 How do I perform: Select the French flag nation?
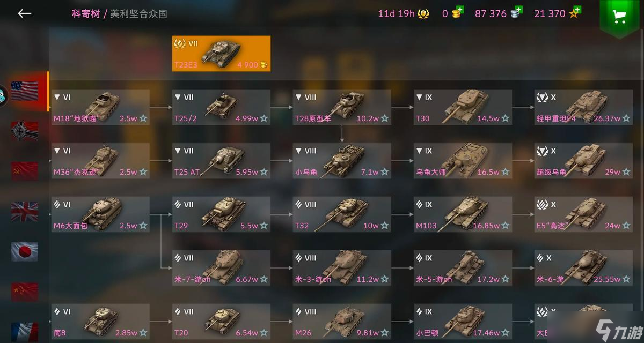coord(25,331)
